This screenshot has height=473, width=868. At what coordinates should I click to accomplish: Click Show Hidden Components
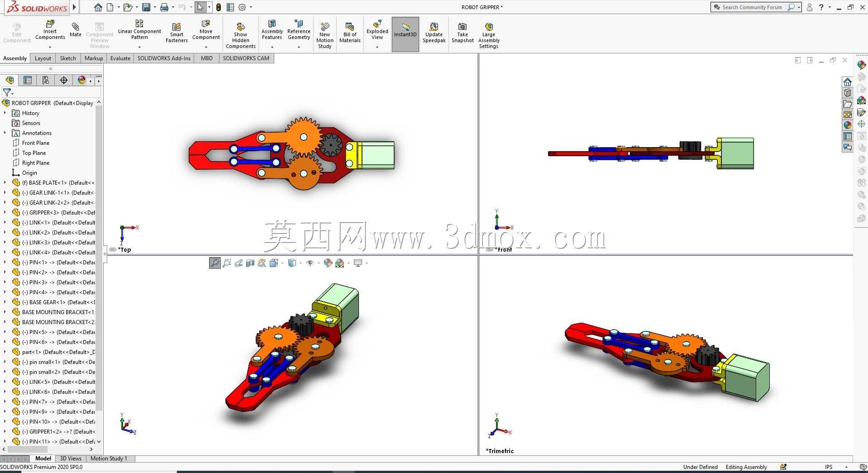241,35
